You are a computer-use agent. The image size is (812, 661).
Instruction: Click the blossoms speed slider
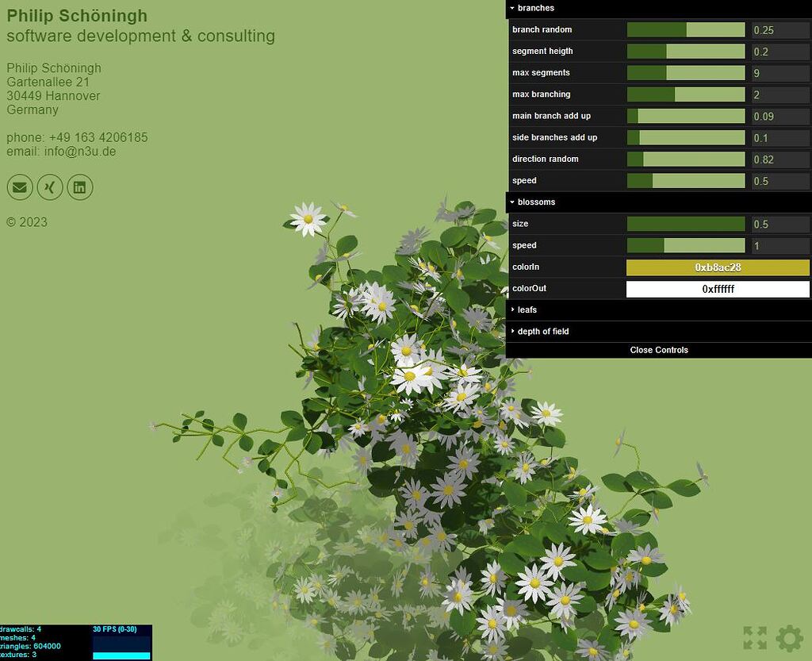(686, 245)
